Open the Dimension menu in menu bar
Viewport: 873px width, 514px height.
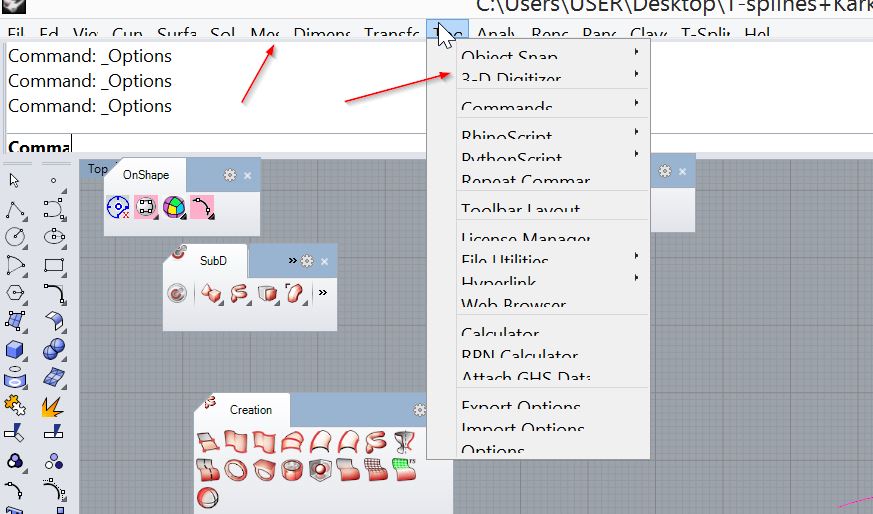[x=322, y=32]
